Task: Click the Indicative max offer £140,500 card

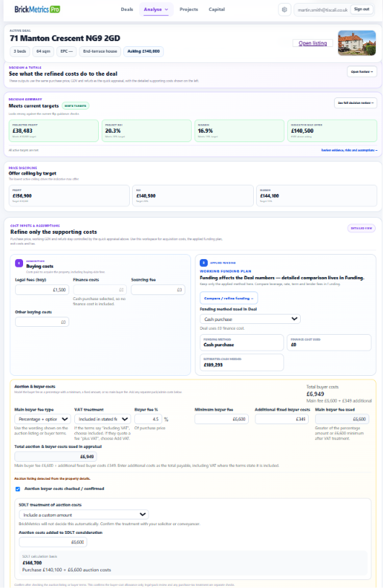Action: click(x=332, y=131)
